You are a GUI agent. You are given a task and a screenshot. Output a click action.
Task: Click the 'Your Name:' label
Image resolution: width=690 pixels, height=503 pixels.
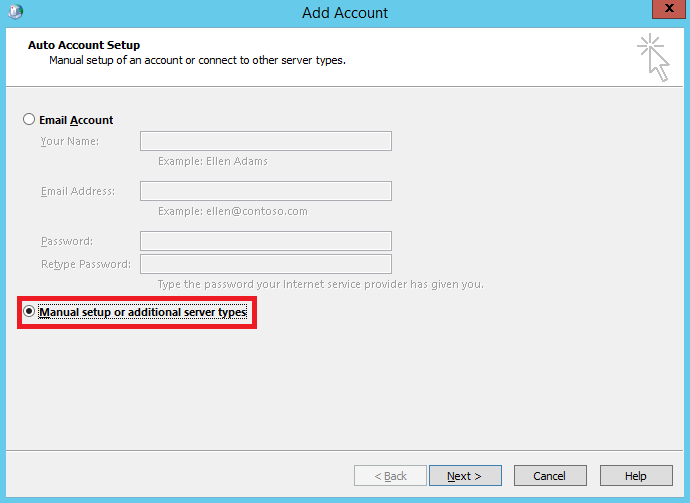70,141
